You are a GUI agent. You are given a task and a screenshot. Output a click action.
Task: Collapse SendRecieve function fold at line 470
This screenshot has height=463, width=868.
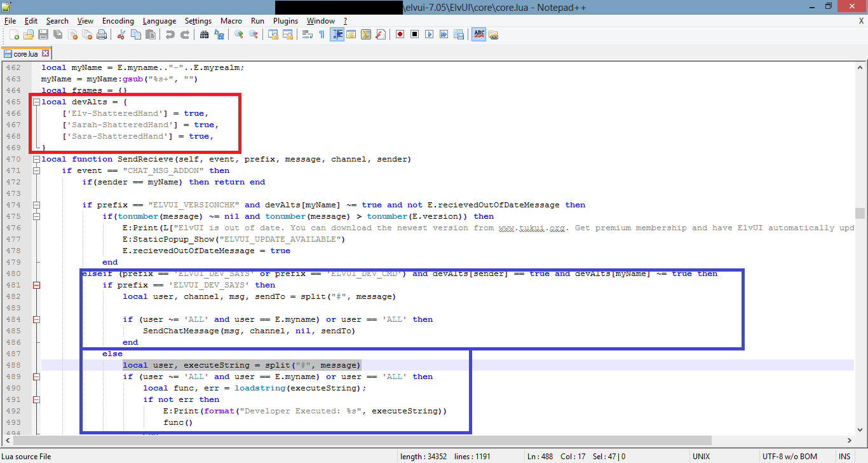(36, 160)
